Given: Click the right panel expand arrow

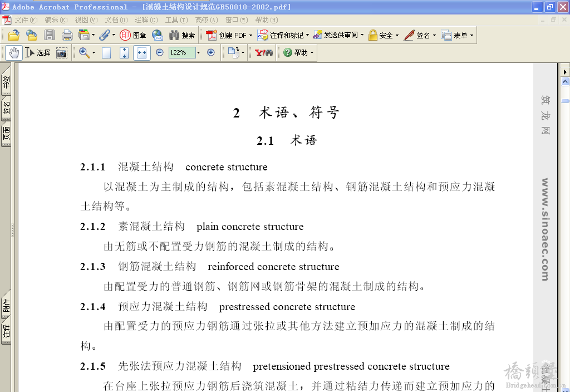Looking at the screenshot, I should click(565, 72).
